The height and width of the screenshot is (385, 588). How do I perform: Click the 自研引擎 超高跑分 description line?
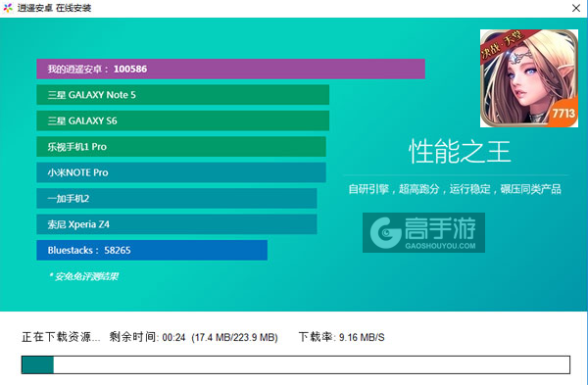click(x=455, y=189)
